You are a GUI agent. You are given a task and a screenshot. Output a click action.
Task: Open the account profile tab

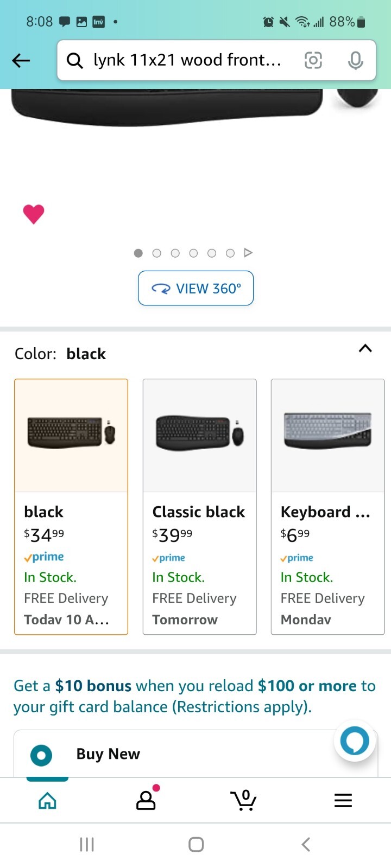[146, 800]
